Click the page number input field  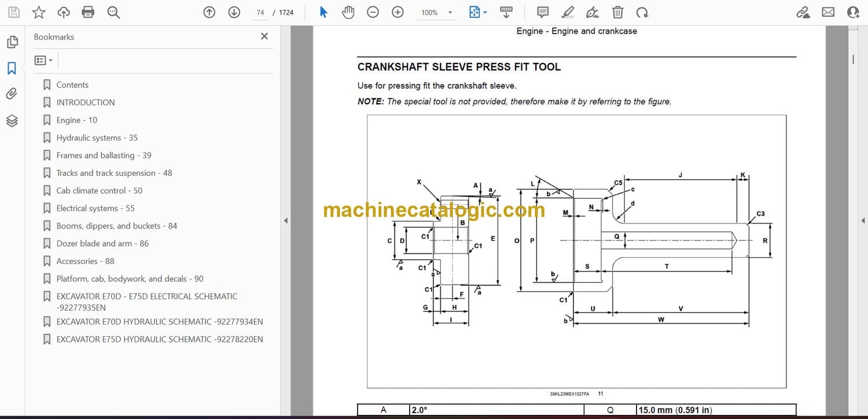[260, 12]
